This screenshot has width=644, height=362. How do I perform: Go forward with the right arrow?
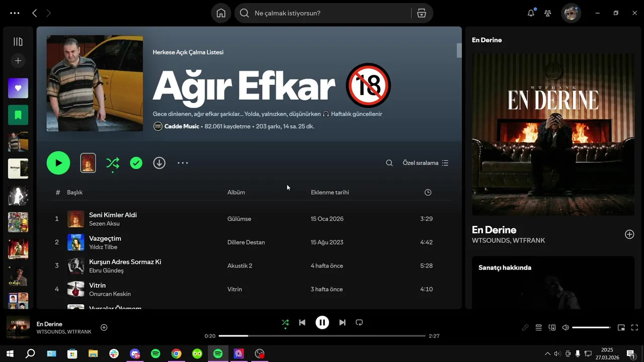49,13
